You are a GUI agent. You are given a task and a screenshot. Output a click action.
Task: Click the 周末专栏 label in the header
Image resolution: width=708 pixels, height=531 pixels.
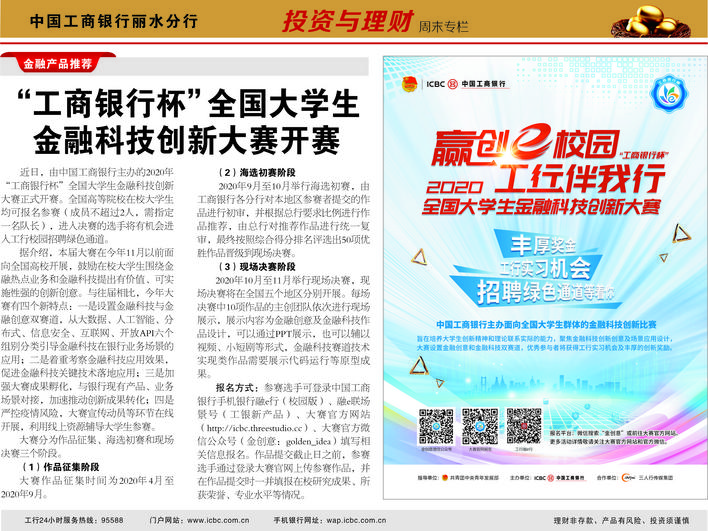443,27
